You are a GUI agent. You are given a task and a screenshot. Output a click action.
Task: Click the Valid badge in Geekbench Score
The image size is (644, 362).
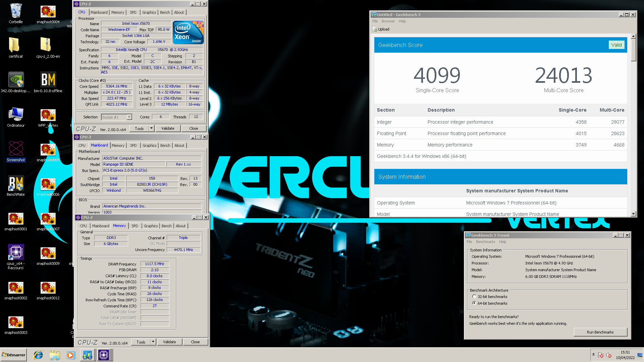coord(616,45)
